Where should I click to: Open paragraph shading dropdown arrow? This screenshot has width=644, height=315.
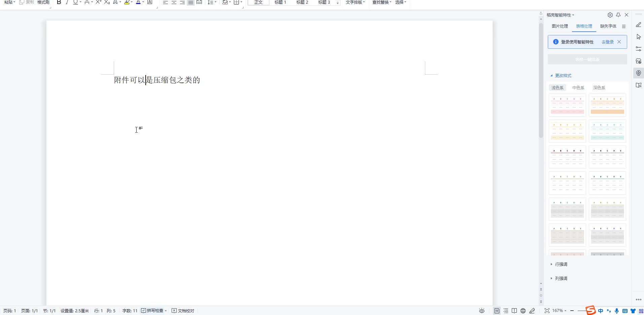point(230,2)
